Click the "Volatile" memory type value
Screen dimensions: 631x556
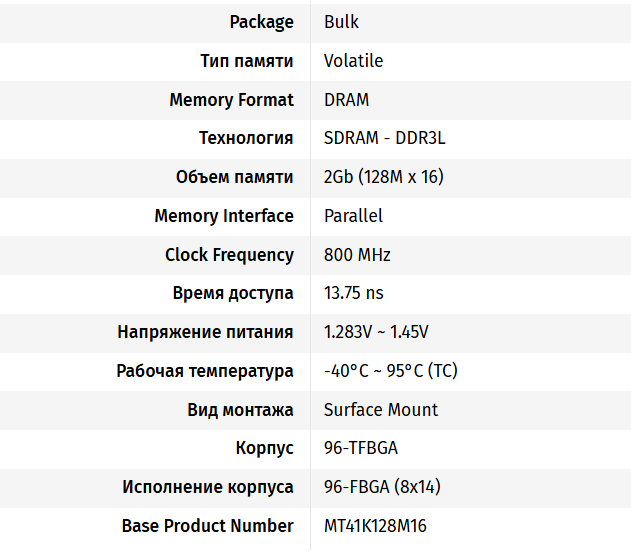click(x=353, y=61)
